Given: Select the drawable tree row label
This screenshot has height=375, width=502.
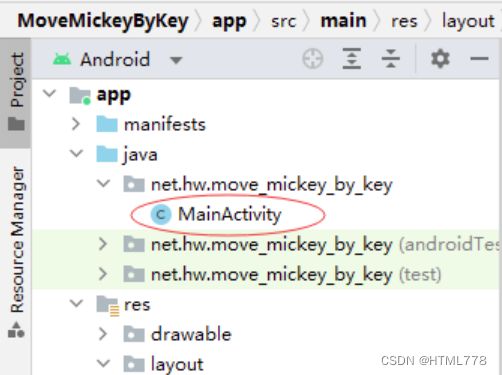Looking at the screenshot, I should point(191,334).
